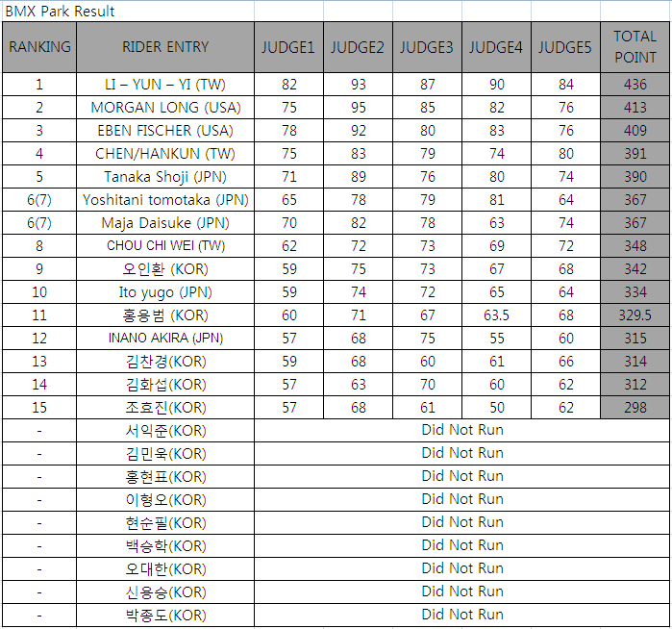
Task: Click total point 329.5 cell
Action: tap(635, 315)
